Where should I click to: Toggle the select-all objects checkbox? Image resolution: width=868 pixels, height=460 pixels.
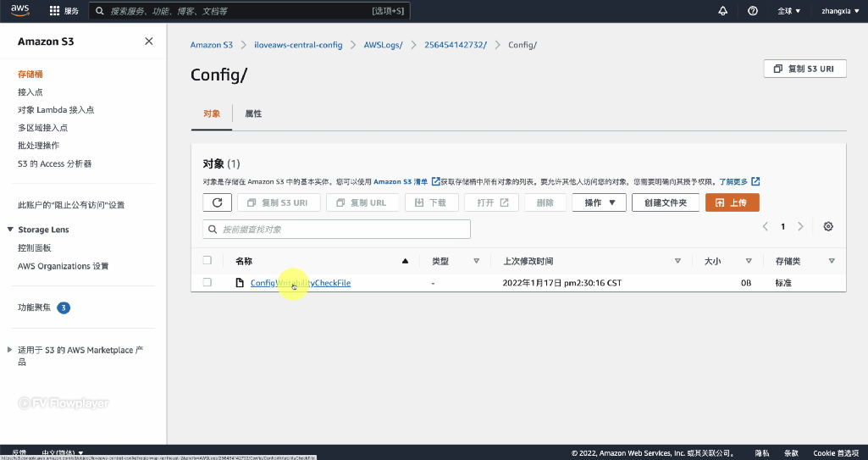pyautogui.click(x=207, y=260)
